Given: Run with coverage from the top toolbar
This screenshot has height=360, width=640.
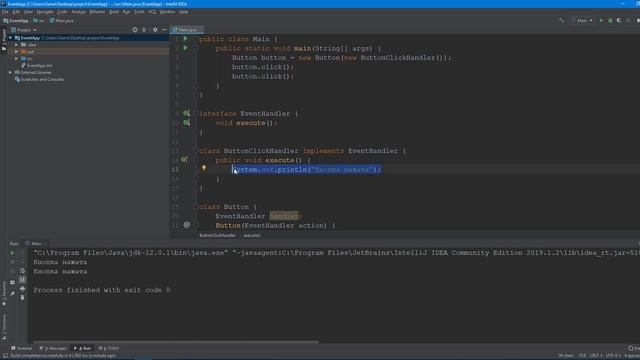Looking at the screenshot, I should point(619,20).
